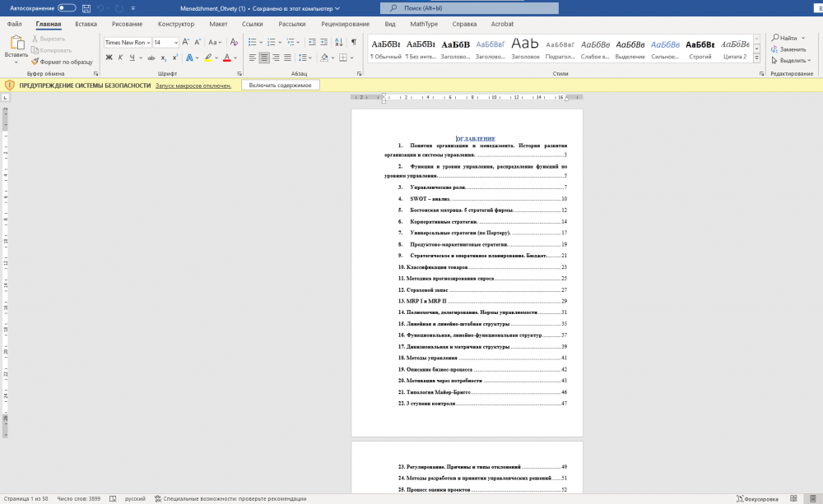Clear all formatting icon
823x504 pixels.
click(x=233, y=42)
